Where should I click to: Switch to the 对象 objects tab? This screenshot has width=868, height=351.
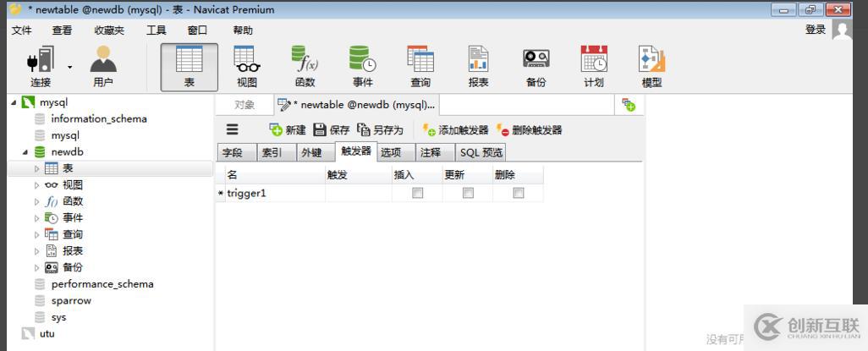click(x=244, y=105)
